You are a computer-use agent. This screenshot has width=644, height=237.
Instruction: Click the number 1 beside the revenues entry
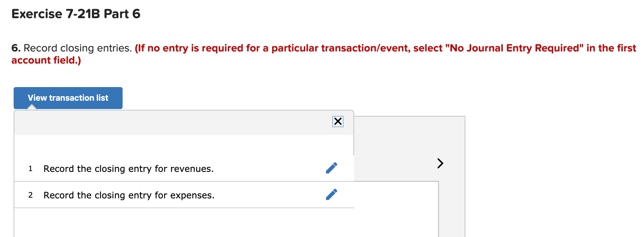[30, 169]
